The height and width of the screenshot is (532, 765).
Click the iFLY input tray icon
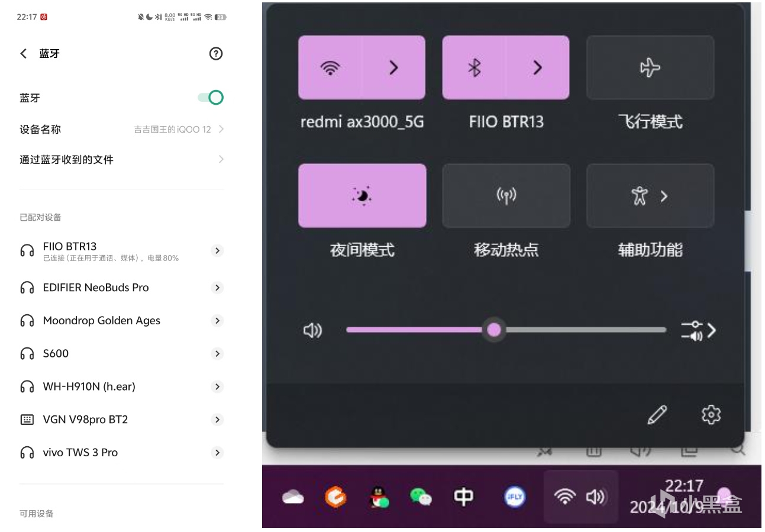pos(514,496)
